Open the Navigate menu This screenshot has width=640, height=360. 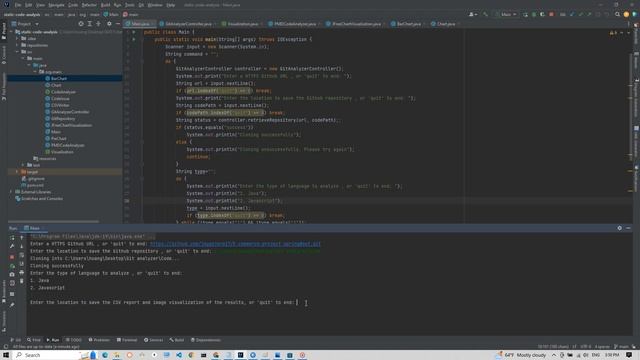click(56, 5)
